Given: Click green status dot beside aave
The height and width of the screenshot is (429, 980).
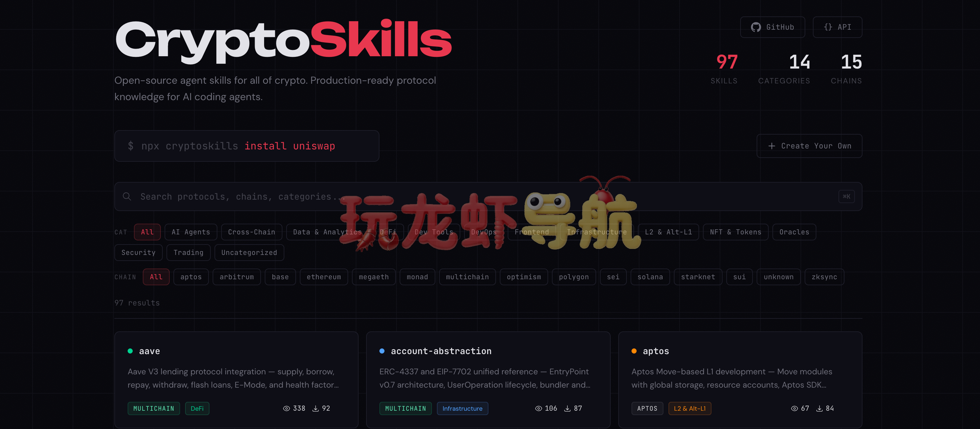Looking at the screenshot, I should click(130, 351).
